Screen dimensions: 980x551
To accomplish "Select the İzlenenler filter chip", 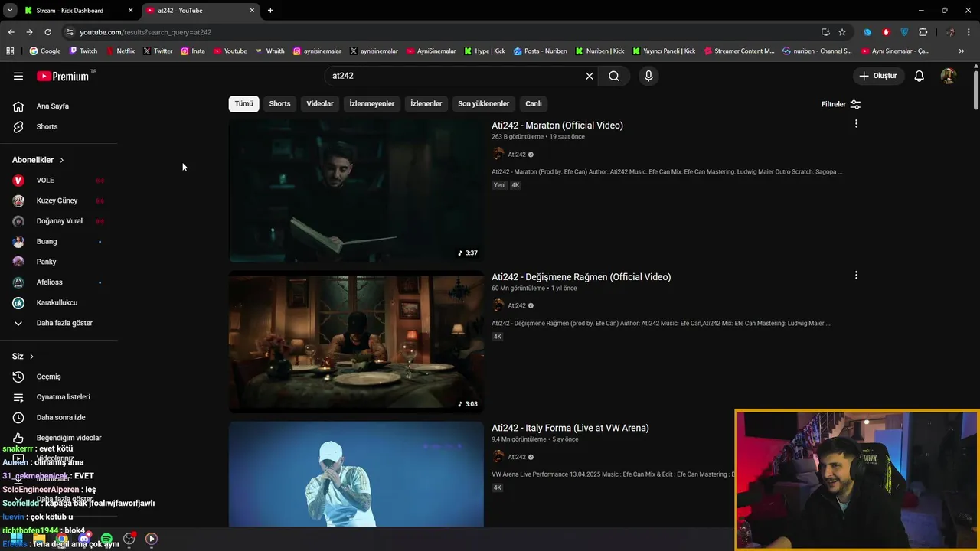I will pos(426,103).
